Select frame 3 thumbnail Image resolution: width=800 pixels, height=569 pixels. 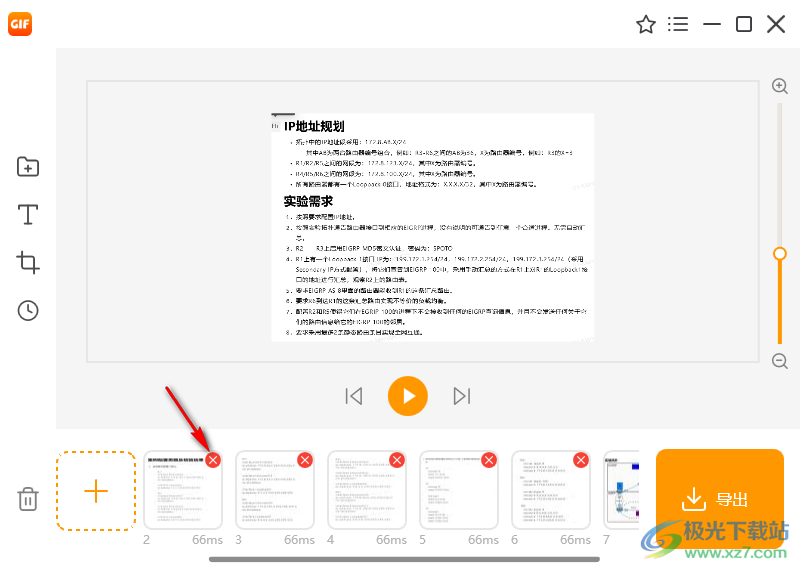coord(274,492)
